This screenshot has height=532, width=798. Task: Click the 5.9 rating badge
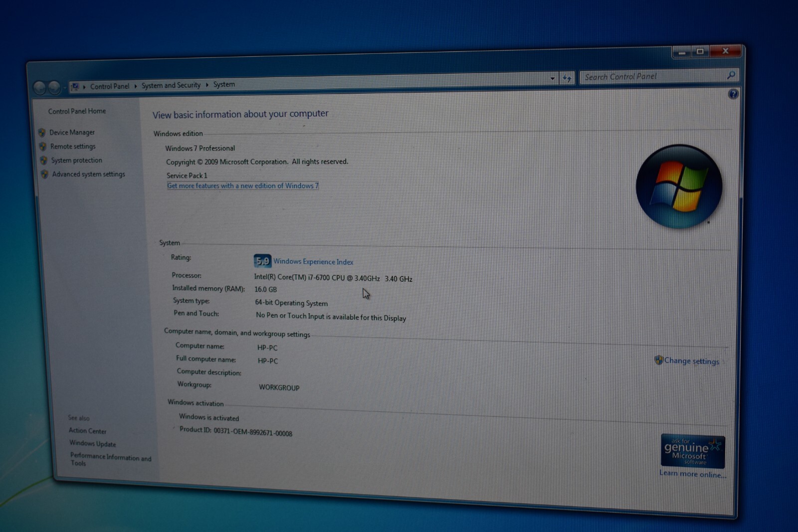[x=262, y=261]
